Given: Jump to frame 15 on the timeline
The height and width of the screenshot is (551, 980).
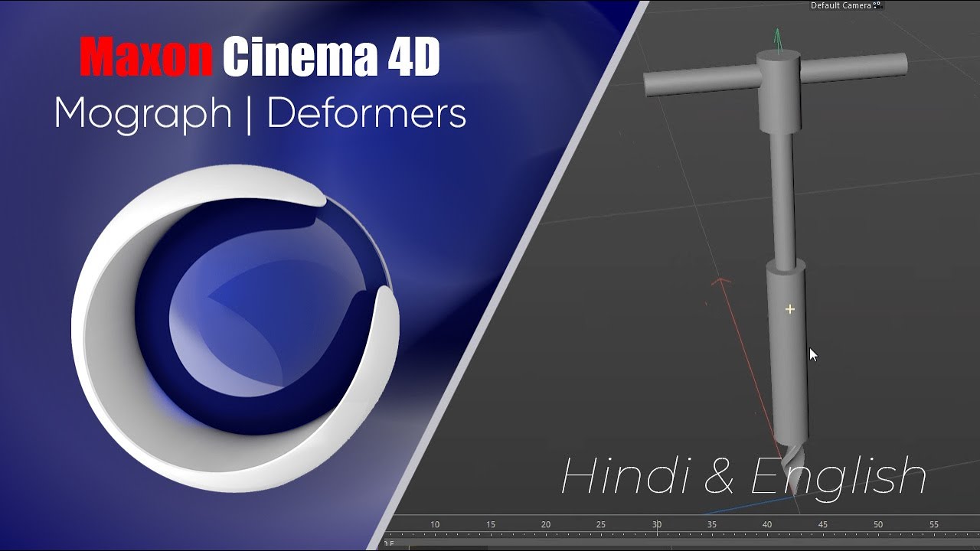Looking at the screenshot, I should pos(490,525).
